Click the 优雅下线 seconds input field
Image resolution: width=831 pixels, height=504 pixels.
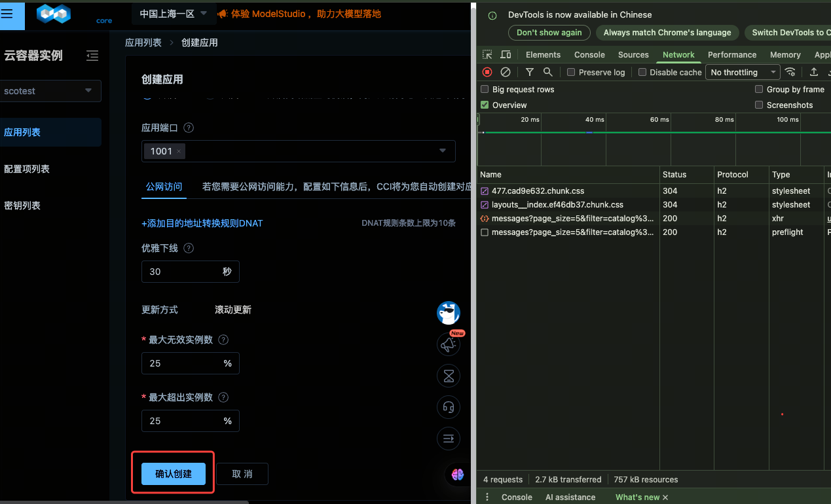pyautogui.click(x=181, y=272)
